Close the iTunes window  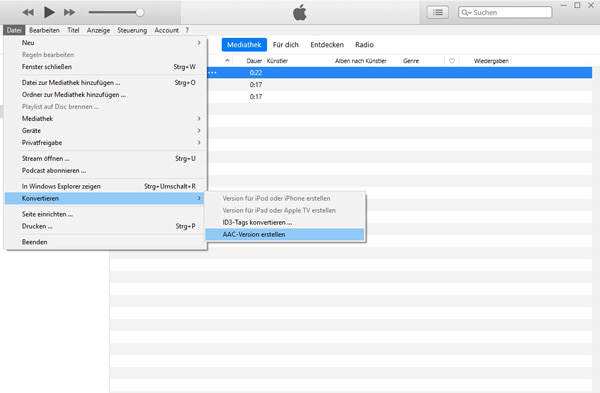click(591, 5)
